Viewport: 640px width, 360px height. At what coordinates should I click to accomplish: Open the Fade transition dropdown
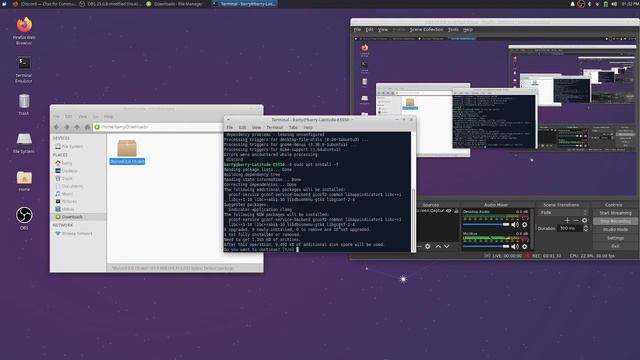[x=563, y=213]
